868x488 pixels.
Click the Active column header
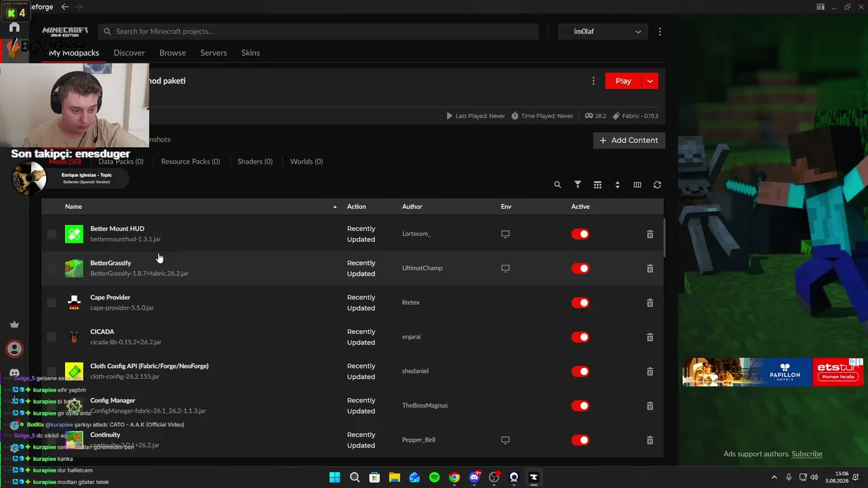[580, 207]
